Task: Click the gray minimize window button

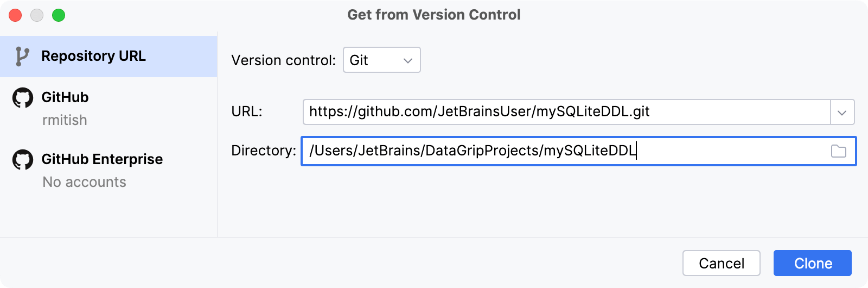Action: (37, 15)
